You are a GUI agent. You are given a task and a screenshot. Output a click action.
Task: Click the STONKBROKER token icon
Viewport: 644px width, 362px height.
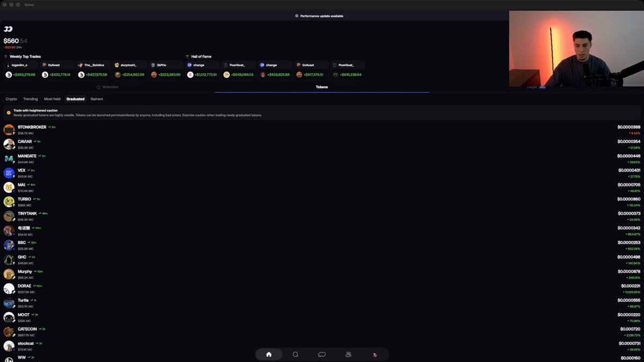pos(9,130)
